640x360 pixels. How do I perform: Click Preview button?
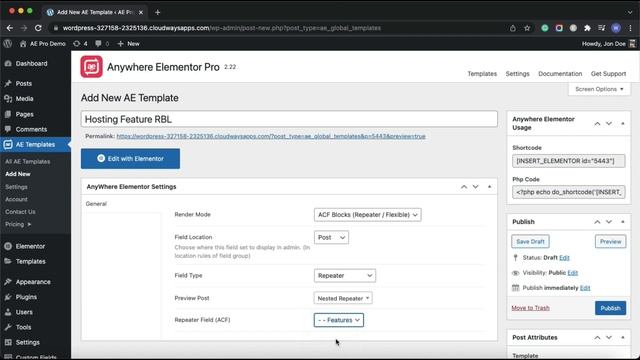pyautogui.click(x=610, y=242)
